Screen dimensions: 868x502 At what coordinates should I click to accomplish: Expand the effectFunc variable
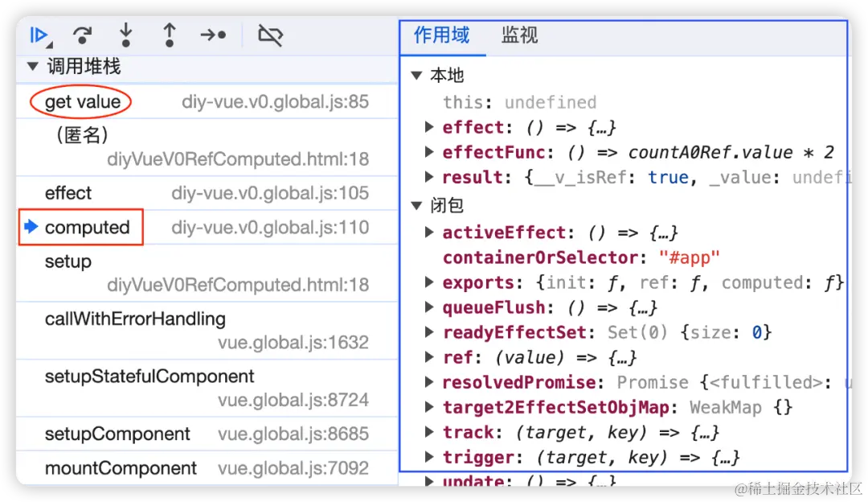pos(429,152)
